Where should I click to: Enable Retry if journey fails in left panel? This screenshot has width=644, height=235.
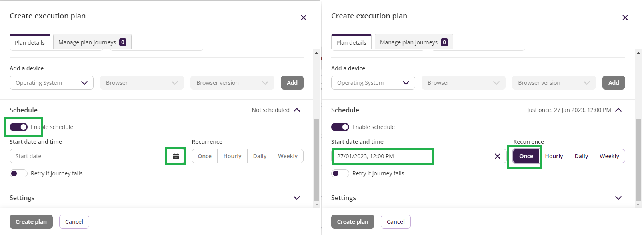click(x=18, y=173)
